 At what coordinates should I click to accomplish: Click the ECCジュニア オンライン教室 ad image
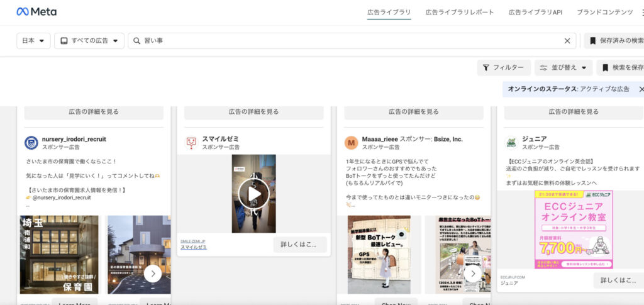tap(573, 230)
